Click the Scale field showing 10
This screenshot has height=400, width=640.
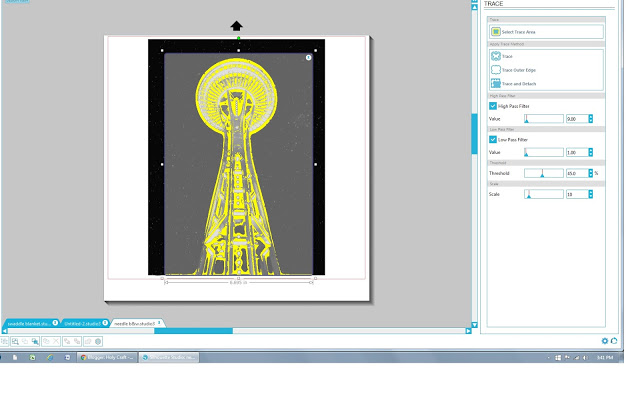577,194
